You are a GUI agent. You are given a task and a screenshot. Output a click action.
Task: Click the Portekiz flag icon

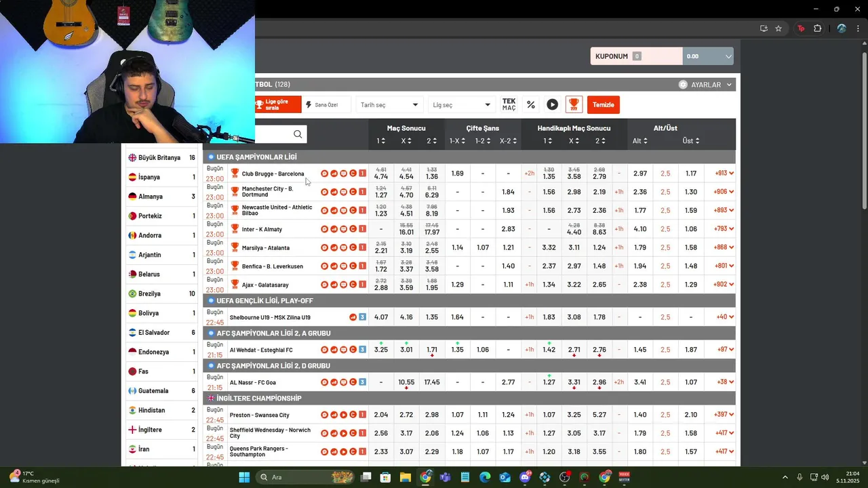click(133, 216)
